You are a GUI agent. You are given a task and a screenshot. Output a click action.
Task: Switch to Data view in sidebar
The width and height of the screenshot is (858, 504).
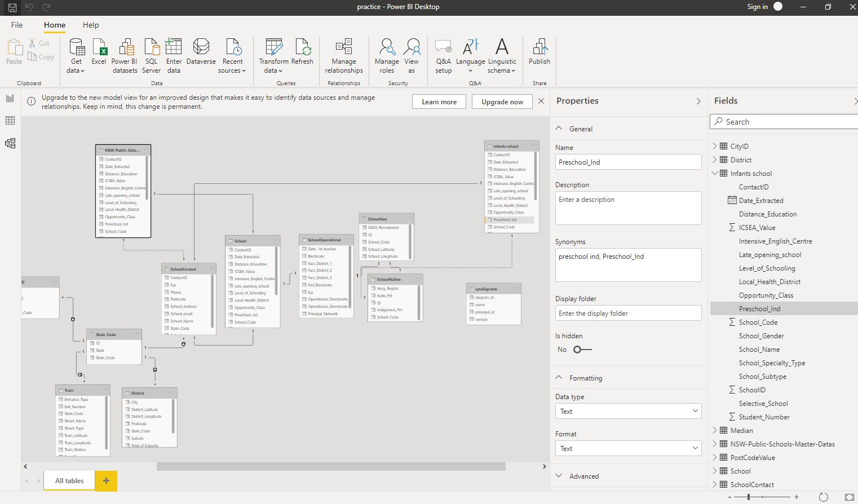(10, 121)
